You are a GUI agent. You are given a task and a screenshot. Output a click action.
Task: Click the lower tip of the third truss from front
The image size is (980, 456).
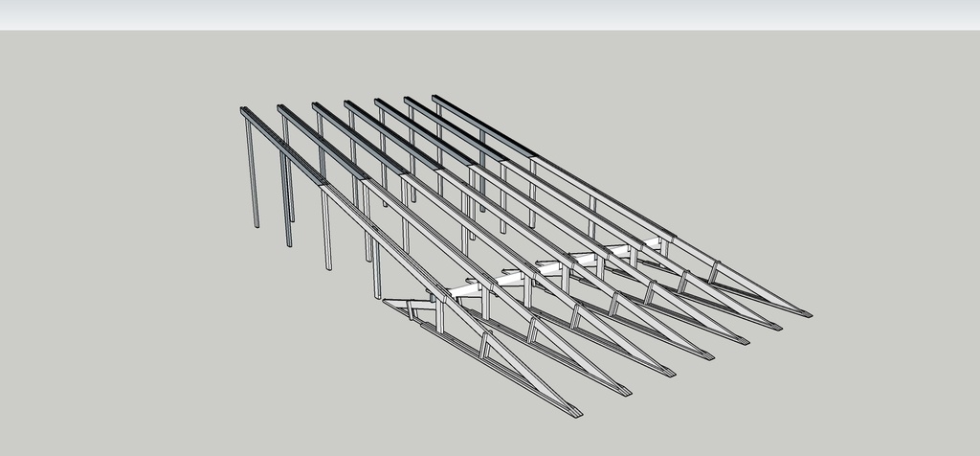point(669,373)
